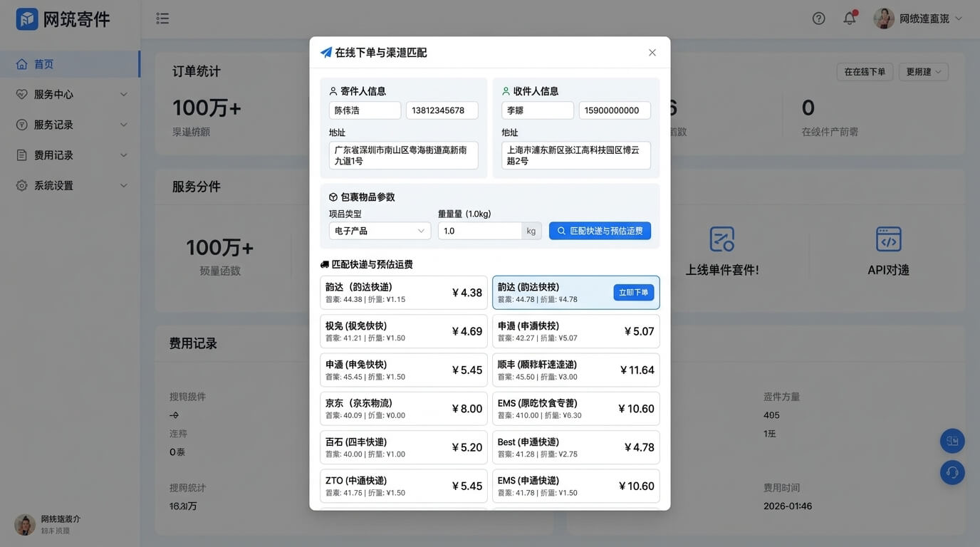Select the Best (申通快递) ¥4.78 option
The image size is (980, 547).
[x=576, y=447]
